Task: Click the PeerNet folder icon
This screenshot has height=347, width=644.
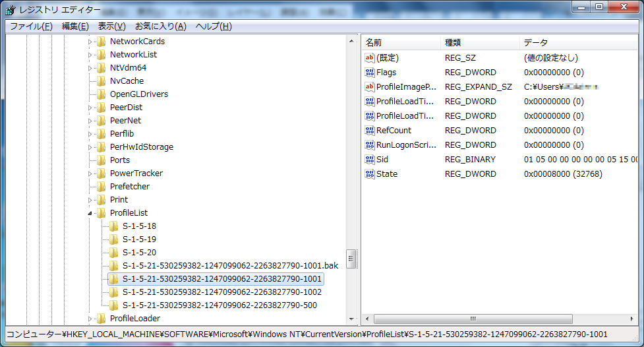Action: click(x=101, y=121)
